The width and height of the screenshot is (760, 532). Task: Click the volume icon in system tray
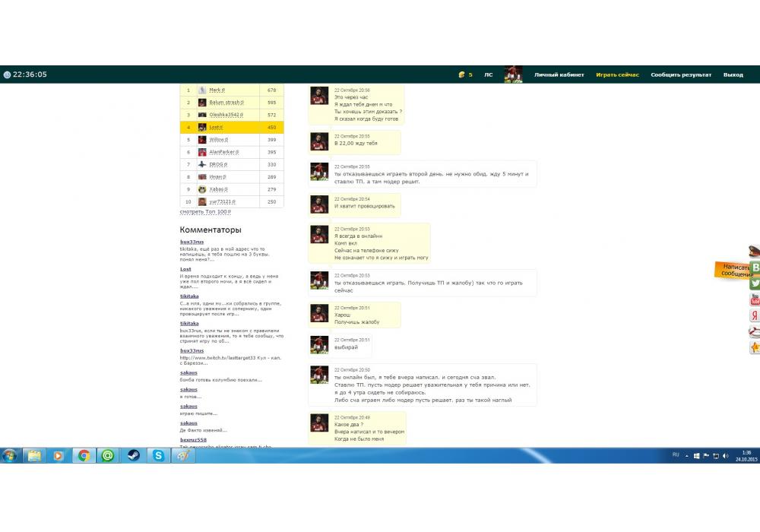[726, 456]
